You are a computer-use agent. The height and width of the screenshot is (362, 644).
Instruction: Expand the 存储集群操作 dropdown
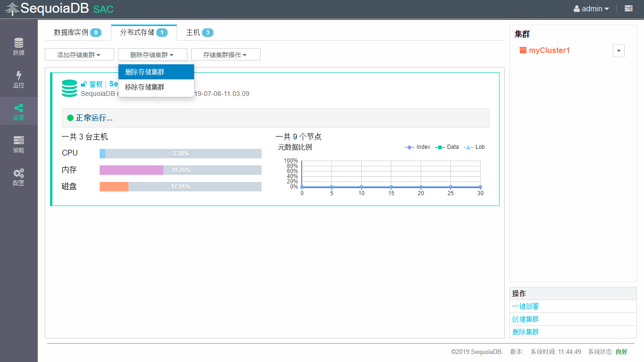pos(226,55)
